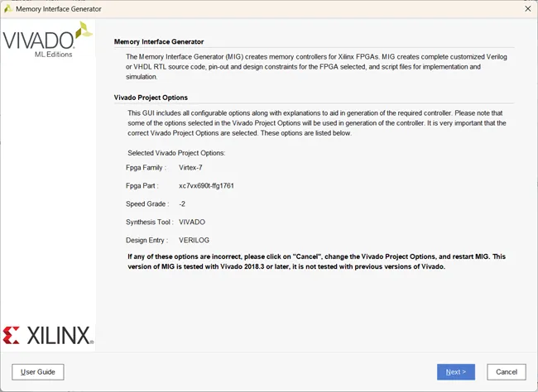538x392 pixels.
Task: Click the Design Entry value VERILOG
Action: (x=194, y=240)
